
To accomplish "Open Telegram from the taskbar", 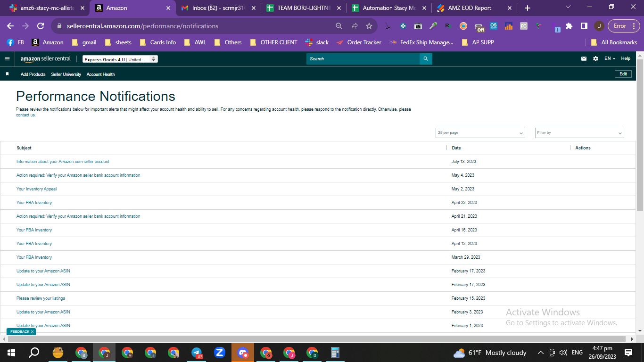I will (197, 353).
